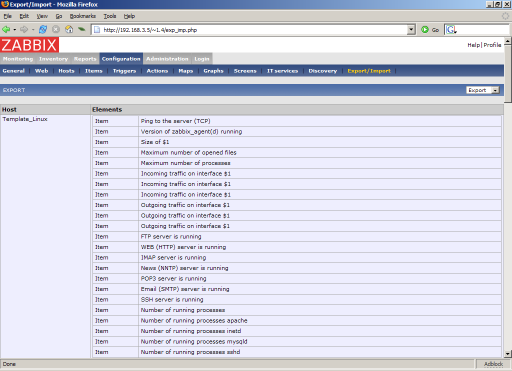Switch to the Inventory tab
Screen dimensions: 512x371
(x=53, y=59)
